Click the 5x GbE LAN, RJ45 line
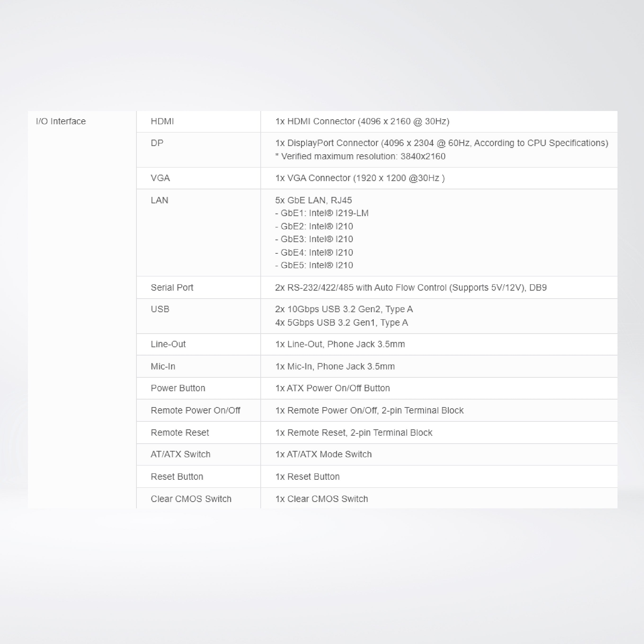Screen dimensions: 644x644 (313, 200)
